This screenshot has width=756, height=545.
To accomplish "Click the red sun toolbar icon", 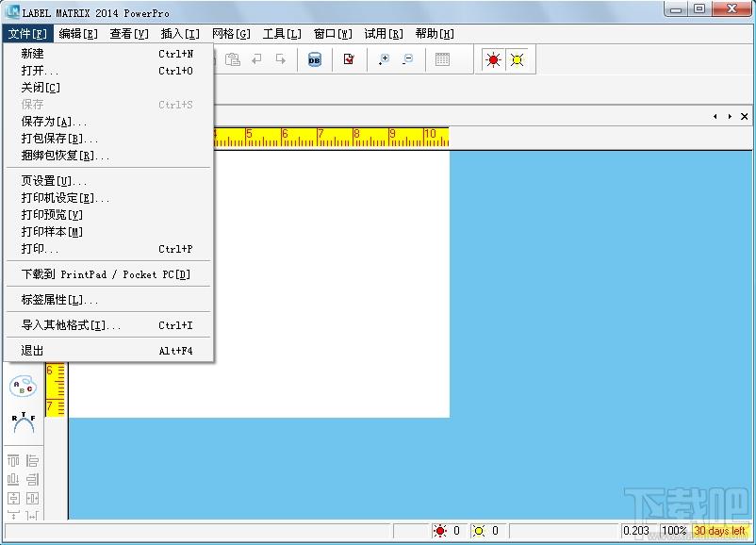I will [493, 59].
